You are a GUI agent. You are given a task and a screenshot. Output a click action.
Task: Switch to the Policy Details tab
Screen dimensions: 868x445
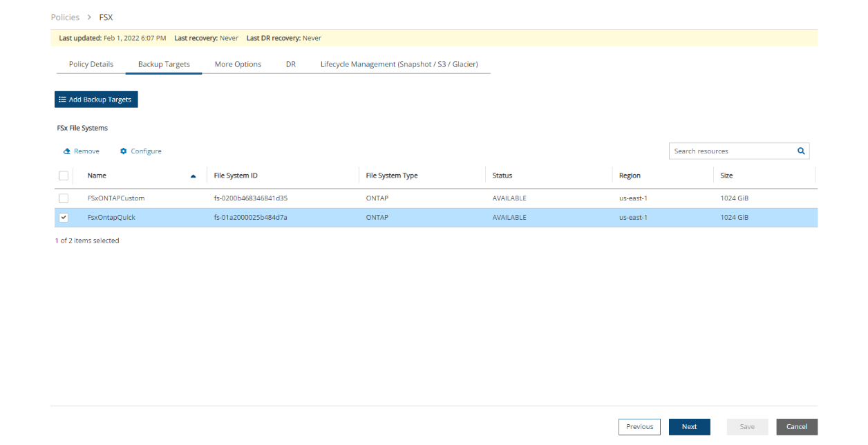click(x=91, y=64)
